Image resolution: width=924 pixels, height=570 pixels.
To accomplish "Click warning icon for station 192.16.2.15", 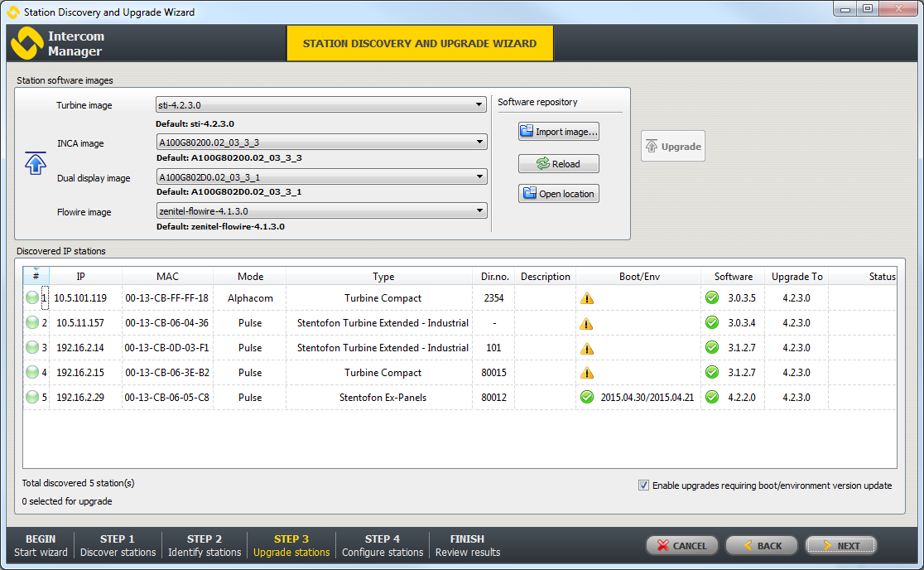I will coord(587,373).
